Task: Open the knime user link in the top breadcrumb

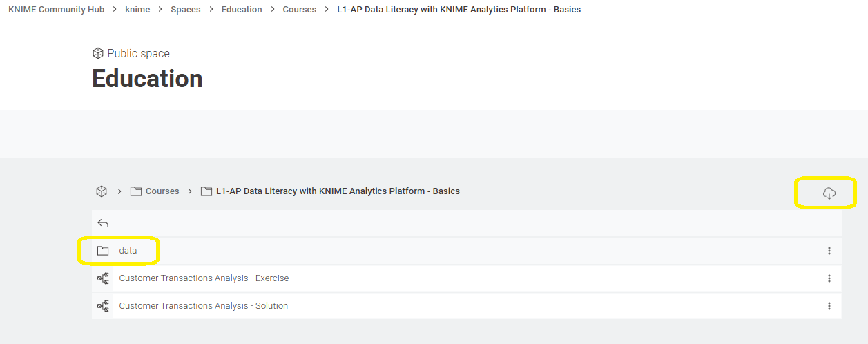Action: [x=137, y=10]
